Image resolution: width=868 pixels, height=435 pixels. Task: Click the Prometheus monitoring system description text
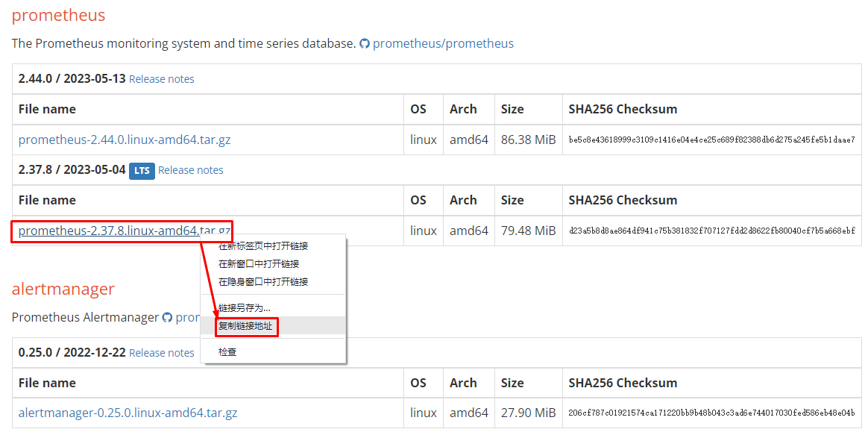(183, 43)
